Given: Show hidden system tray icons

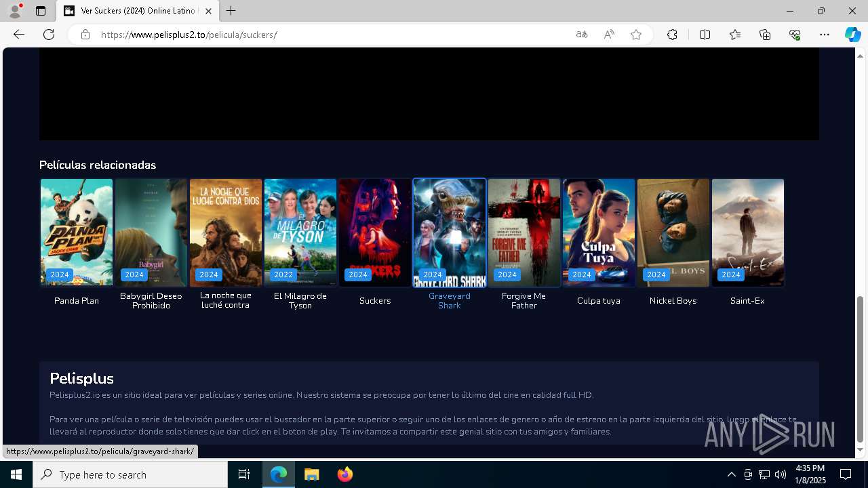Looking at the screenshot, I should point(731,474).
